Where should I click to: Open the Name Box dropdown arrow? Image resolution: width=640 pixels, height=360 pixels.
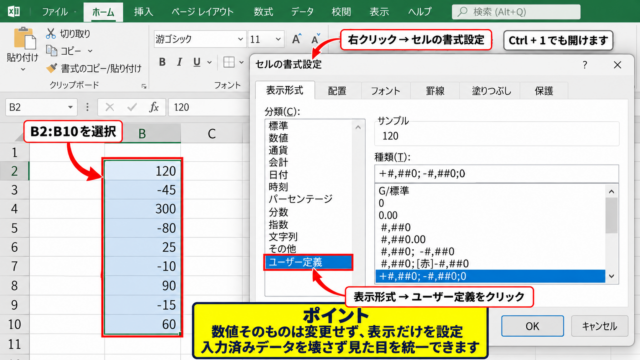pos(70,107)
